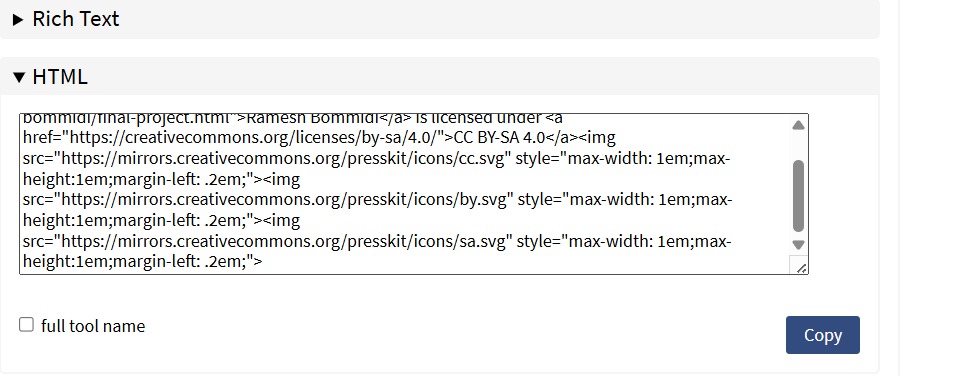Click the HTML textarea scrollbar thumb
This screenshot has width=957, height=376.
pos(798,196)
